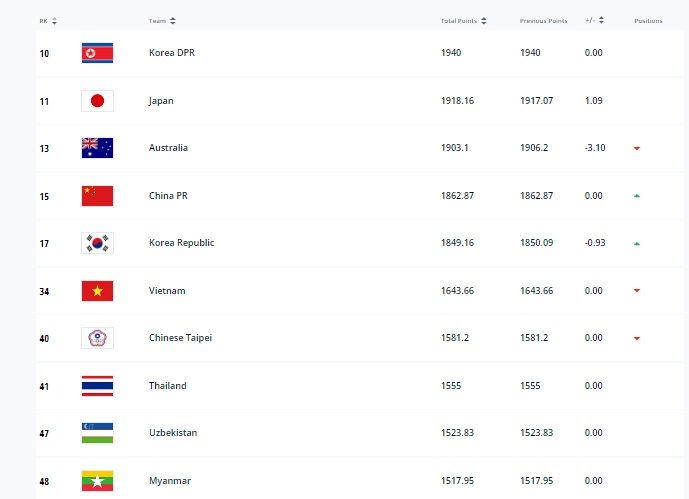Image resolution: width=689 pixels, height=499 pixels.
Task: Click the Japan flag icon
Action: [x=97, y=100]
